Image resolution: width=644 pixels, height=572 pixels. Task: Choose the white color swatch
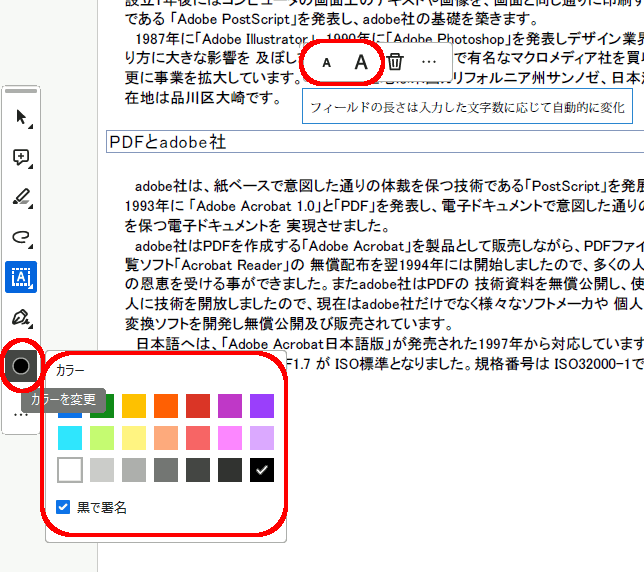click(x=70, y=469)
